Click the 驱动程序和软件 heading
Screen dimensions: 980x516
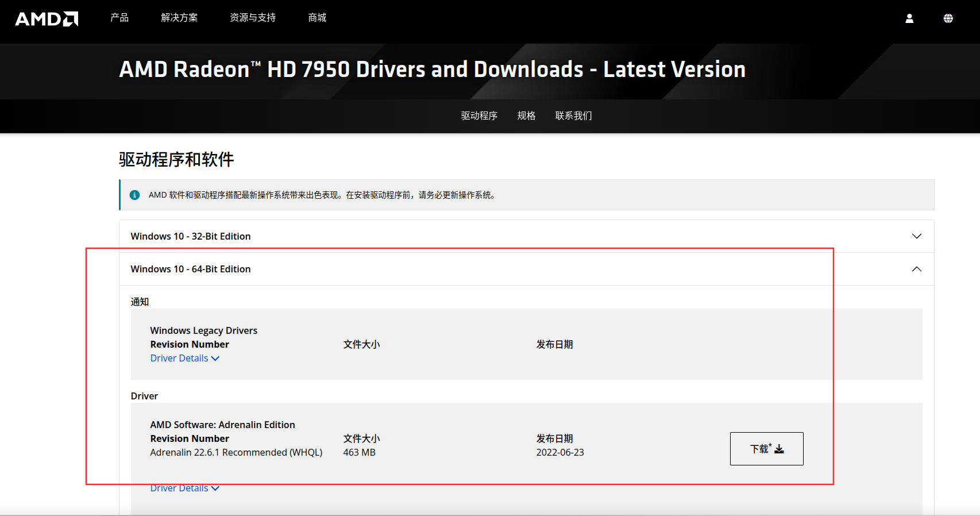[176, 159]
